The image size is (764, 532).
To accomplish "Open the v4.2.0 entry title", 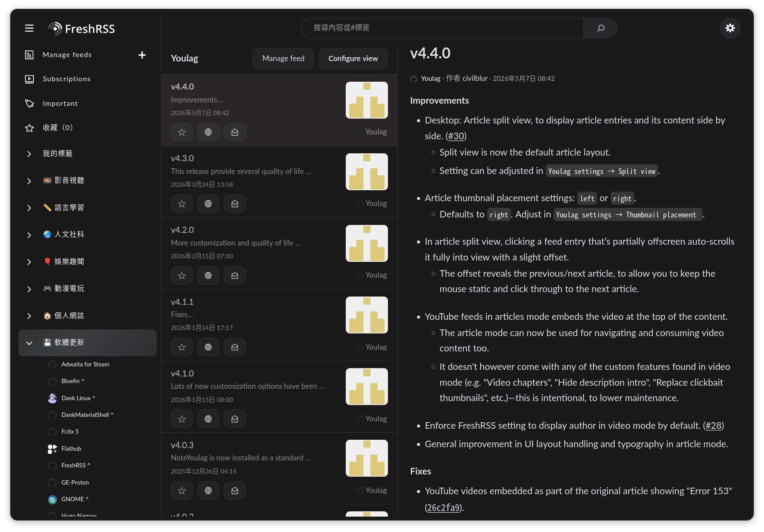I will (x=182, y=230).
